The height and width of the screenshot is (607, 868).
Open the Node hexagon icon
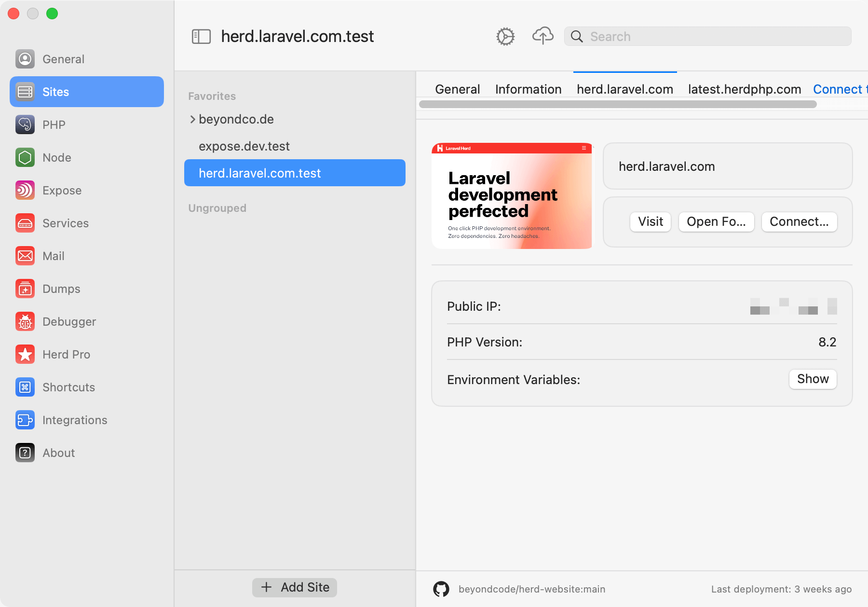25,157
